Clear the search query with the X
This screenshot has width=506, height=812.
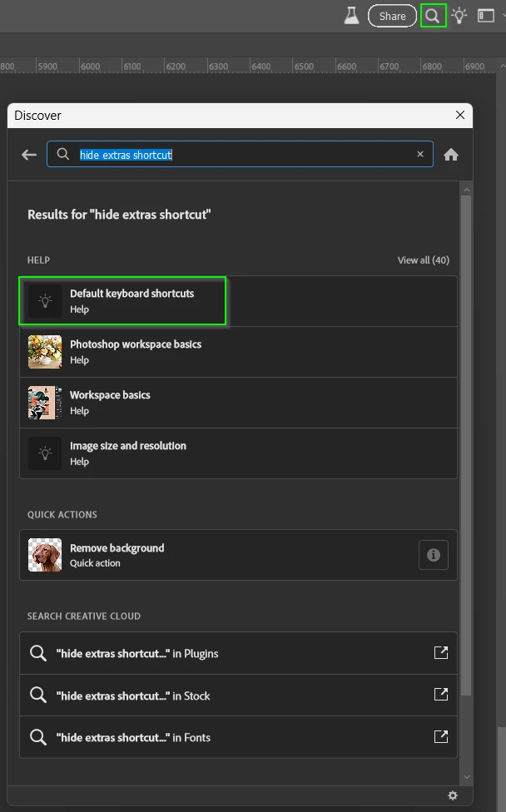pyautogui.click(x=420, y=154)
